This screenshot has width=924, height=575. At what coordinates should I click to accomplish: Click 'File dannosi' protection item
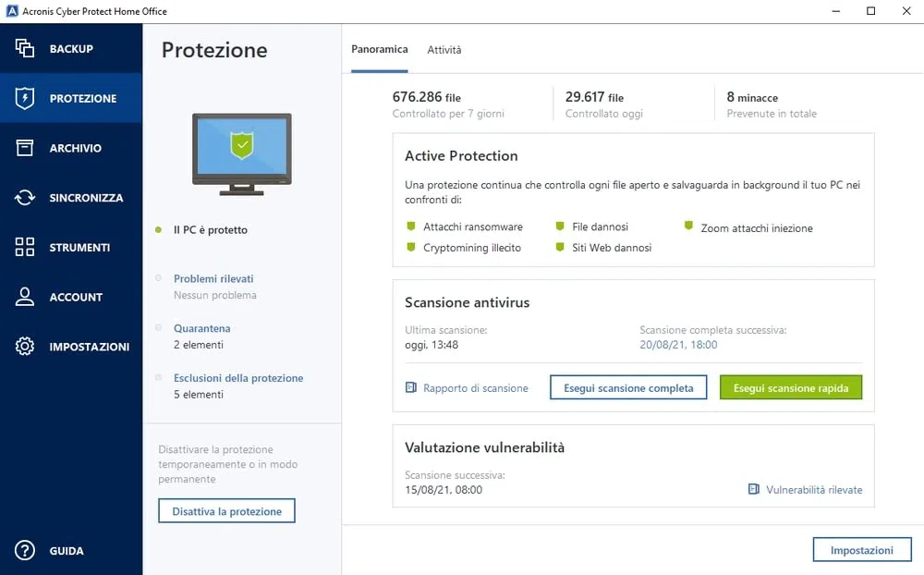tap(600, 226)
